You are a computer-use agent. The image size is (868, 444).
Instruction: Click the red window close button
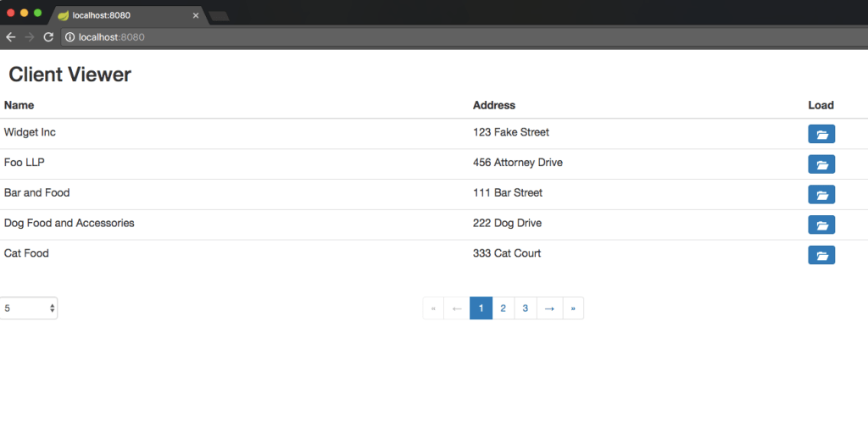(x=10, y=13)
